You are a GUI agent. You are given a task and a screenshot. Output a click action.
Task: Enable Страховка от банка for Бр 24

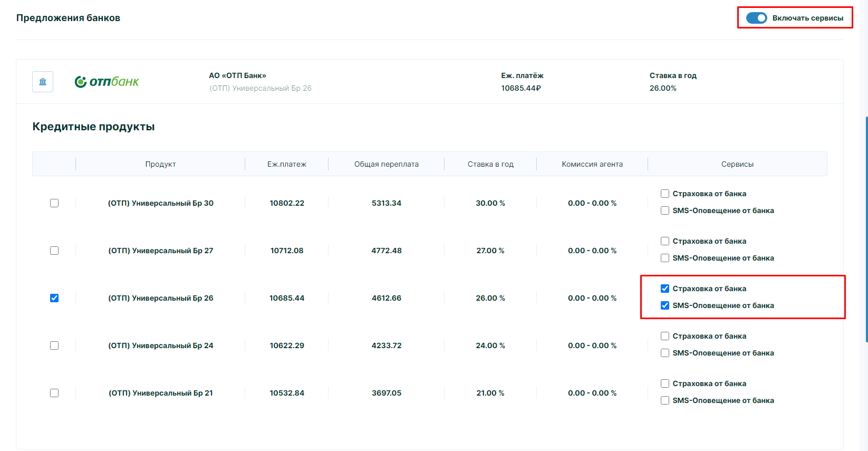point(665,336)
